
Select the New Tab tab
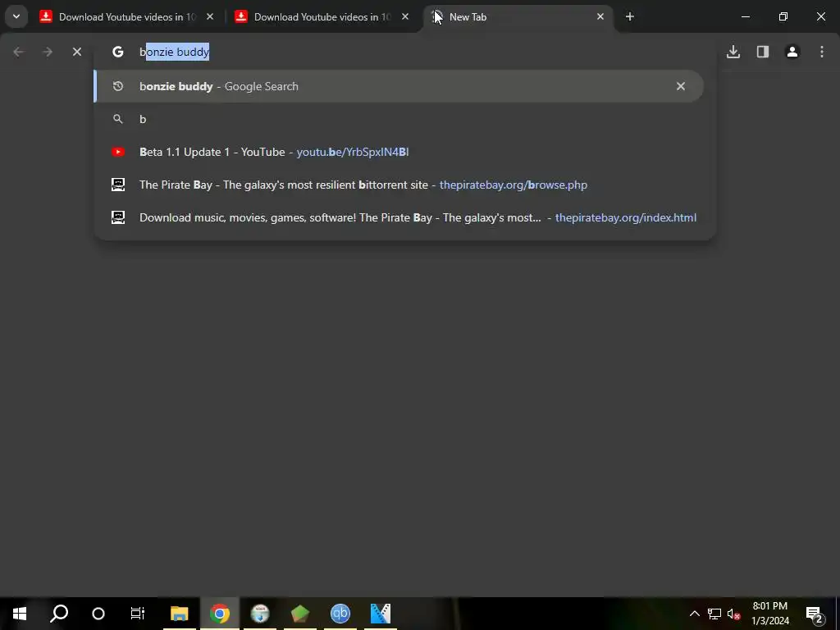pos(518,17)
